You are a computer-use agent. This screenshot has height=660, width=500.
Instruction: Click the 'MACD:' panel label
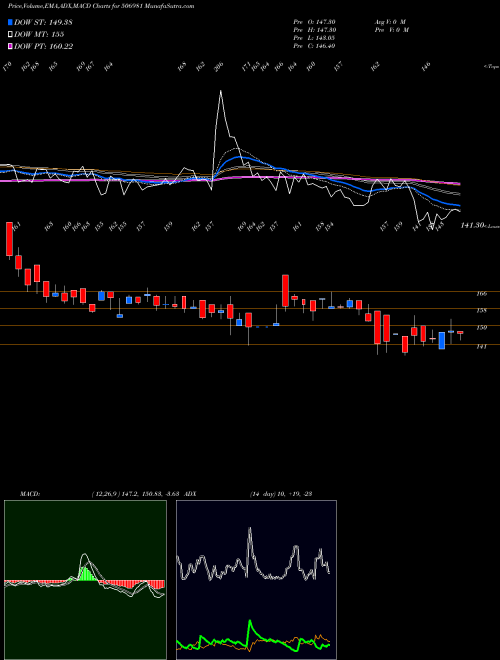tap(30, 493)
